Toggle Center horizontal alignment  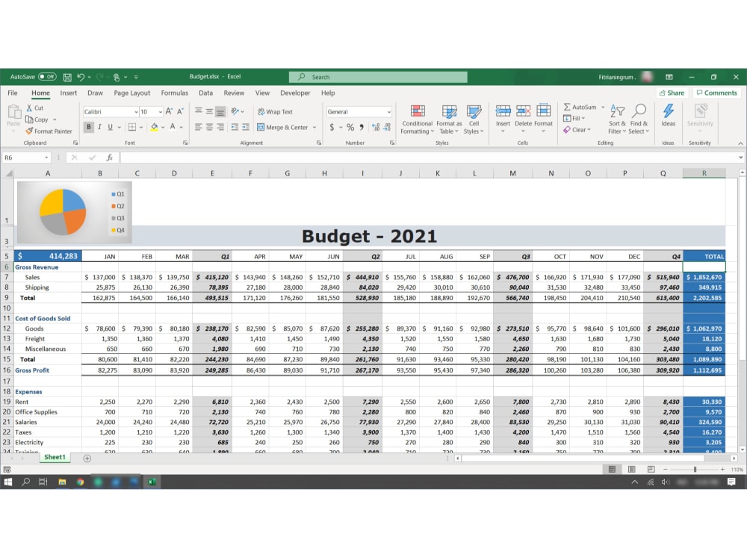click(x=209, y=127)
